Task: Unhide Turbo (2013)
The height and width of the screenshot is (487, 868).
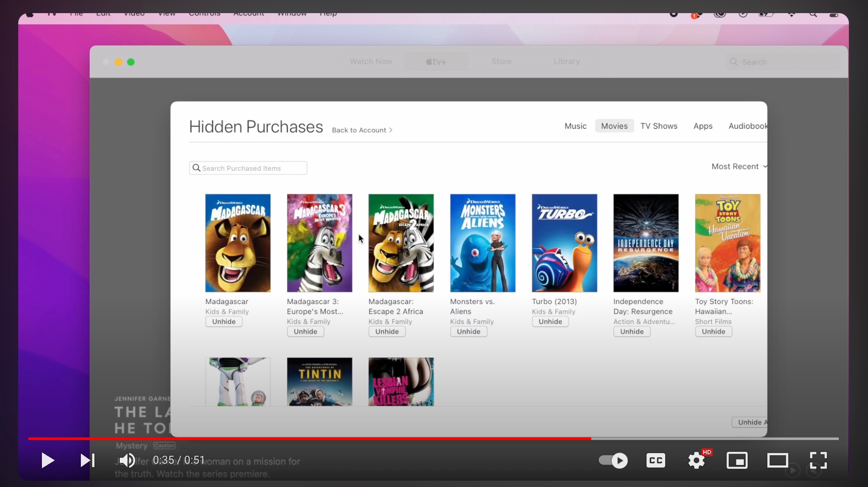Action: pyautogui.click(x=550, y=322)
